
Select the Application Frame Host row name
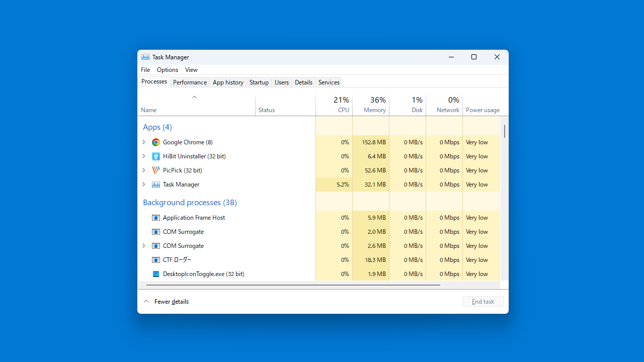(194, 218)
